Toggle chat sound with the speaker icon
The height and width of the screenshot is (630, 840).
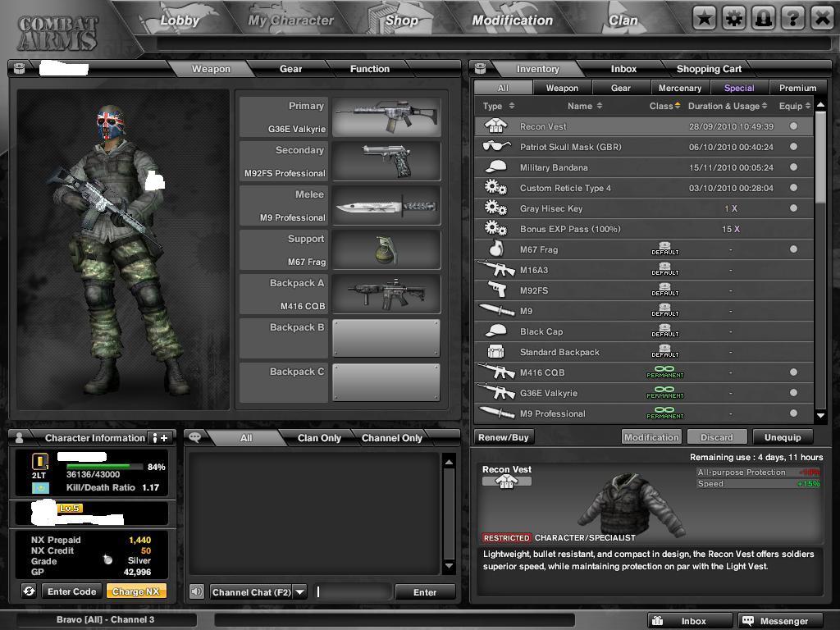(197, 591)
